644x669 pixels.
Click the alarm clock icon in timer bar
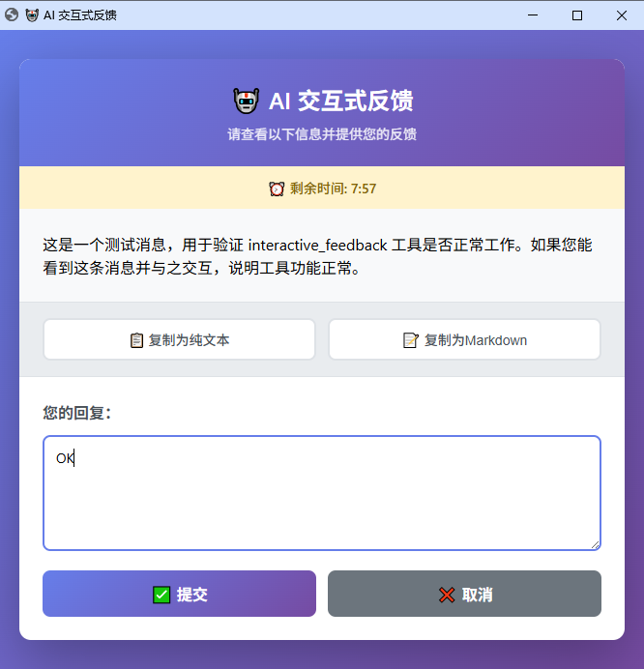[x=277, y=189]
